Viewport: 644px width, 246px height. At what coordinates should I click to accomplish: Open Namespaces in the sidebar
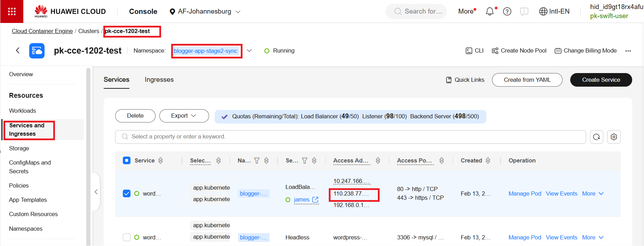tap(26, 229)
